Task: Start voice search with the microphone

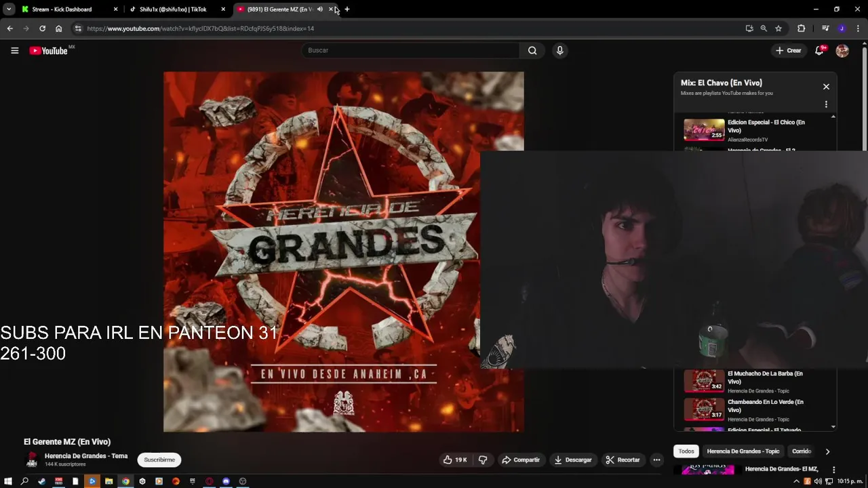Action: (559, 50)
